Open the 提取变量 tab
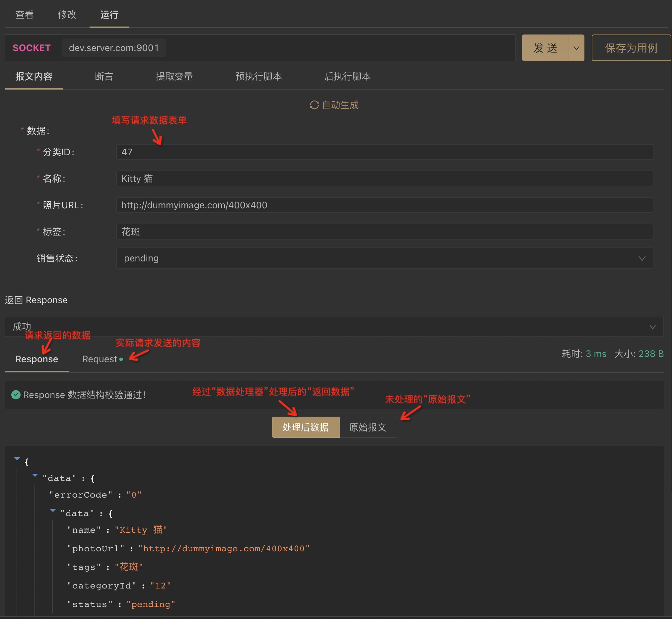 point(174,77)
